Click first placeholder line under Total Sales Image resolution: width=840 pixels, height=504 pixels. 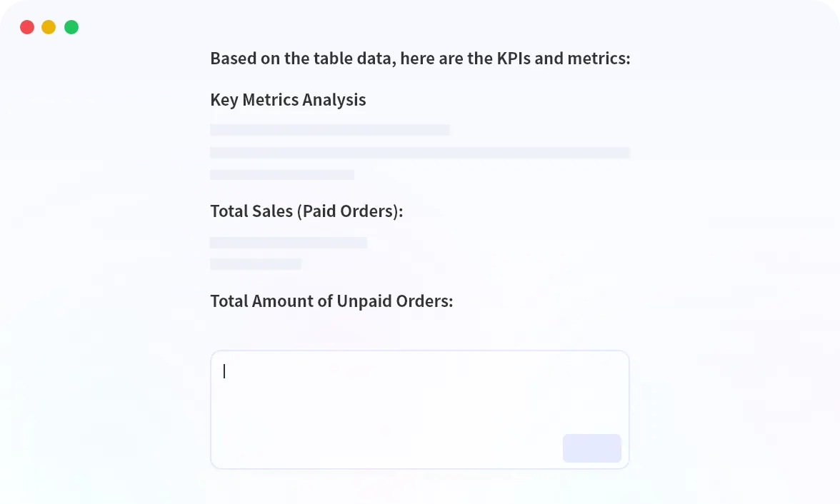point(288,243)
